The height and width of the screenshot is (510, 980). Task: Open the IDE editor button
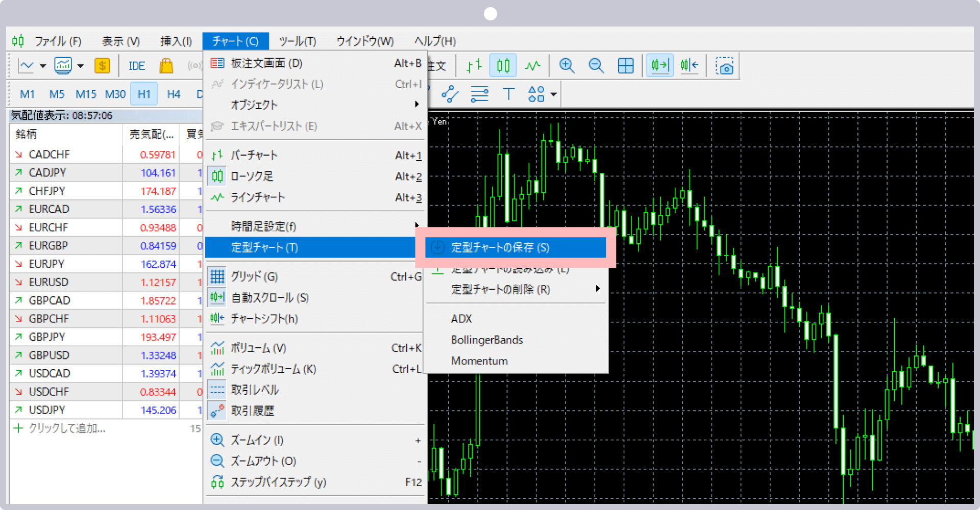pyautogui.click(x=136, y=66)
